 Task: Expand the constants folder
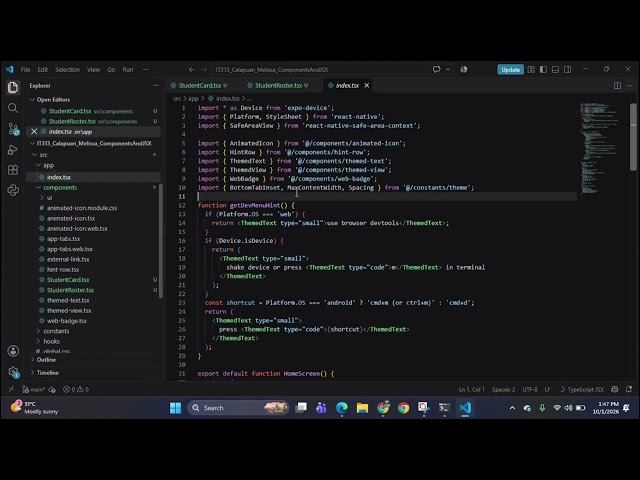click(56, 331)
